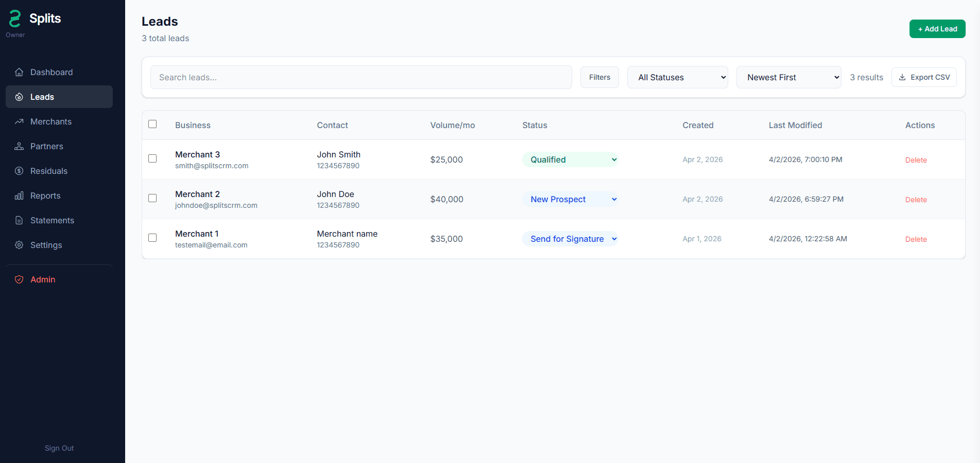Open the Merchant 2 business name
This screenshot has width=980, height=463.
[x=197, y=194]
